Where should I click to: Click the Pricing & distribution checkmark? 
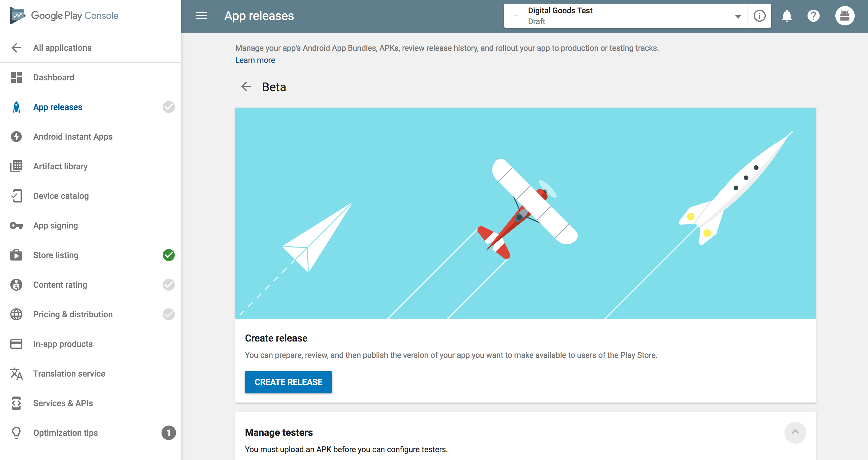pos(168,315)
